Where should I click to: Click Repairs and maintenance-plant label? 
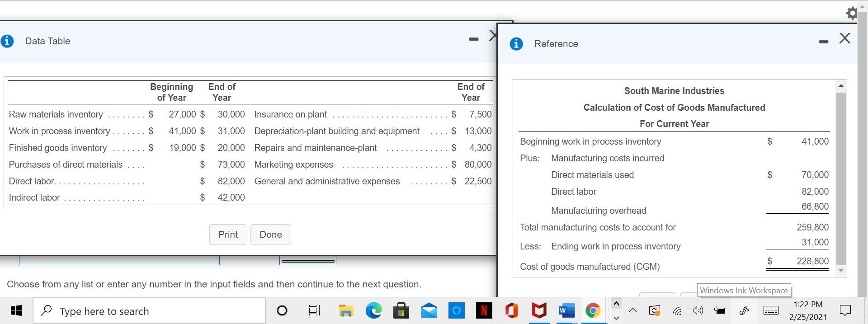(316, 148)
